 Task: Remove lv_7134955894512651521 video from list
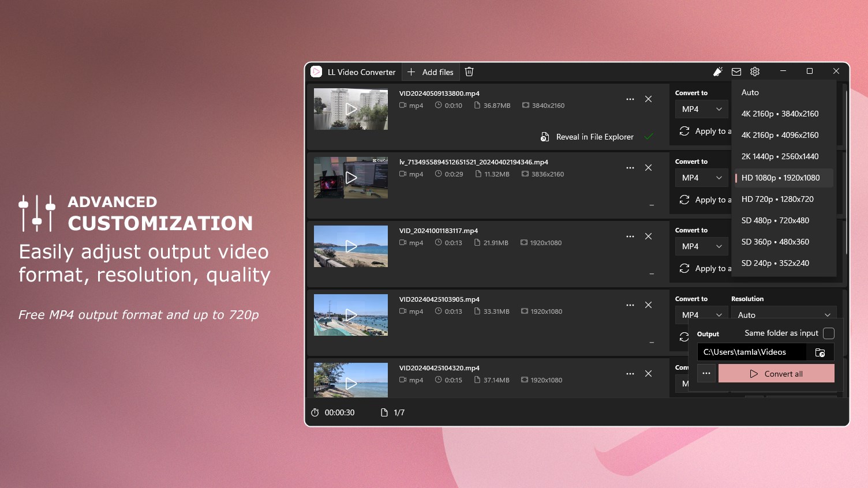coord(649,168)
